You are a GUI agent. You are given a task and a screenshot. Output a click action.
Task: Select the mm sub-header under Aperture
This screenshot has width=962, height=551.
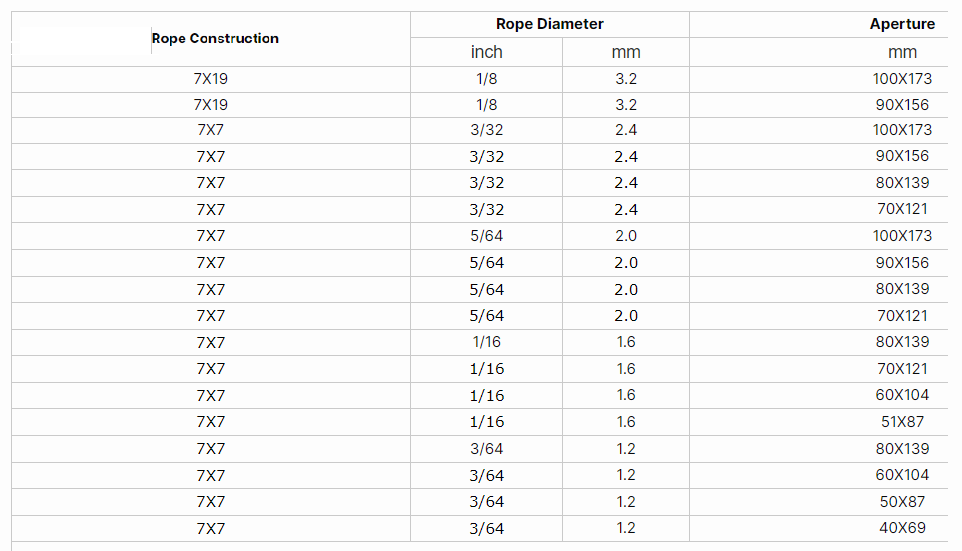(x=902, y=52)
